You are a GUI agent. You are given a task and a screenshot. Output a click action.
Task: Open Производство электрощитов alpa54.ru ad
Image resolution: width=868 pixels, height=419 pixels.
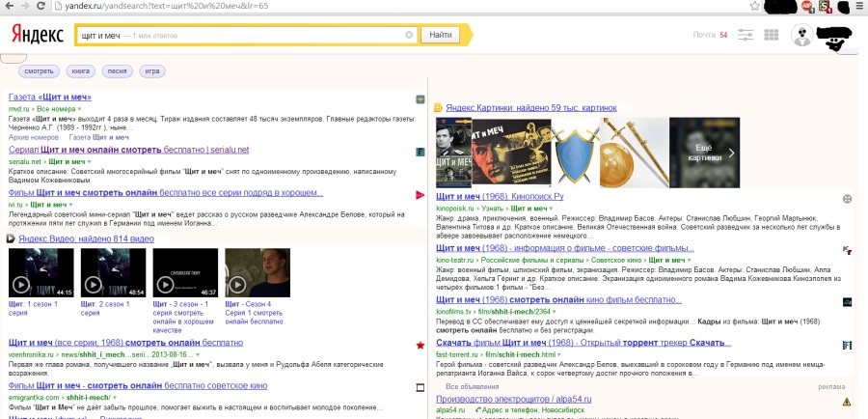(514, 399)
